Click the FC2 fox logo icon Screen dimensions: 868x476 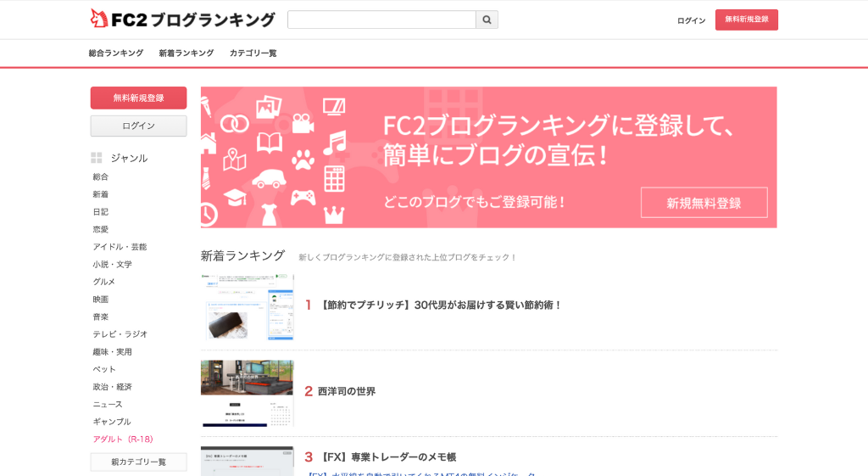click(x=98, y=19)
